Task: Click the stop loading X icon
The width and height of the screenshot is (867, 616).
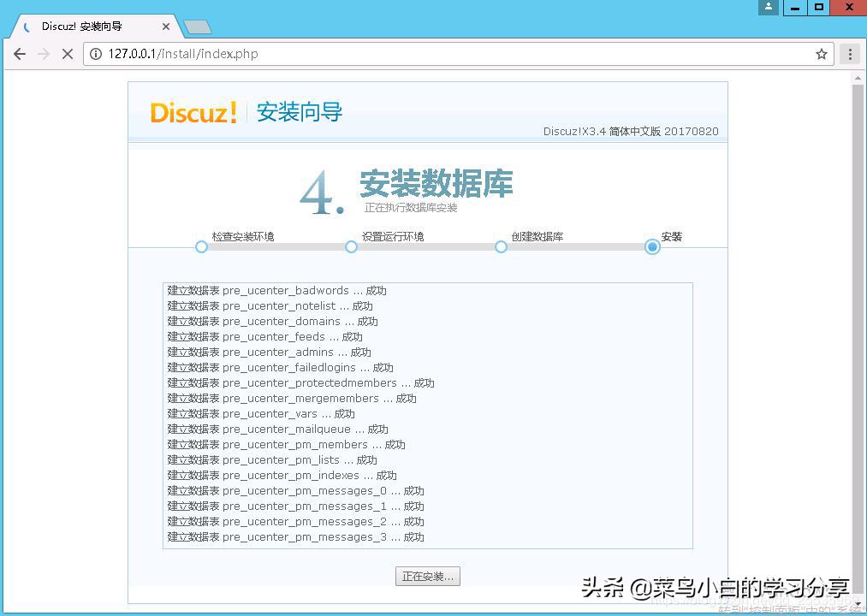Action: (x=68, y=53)
